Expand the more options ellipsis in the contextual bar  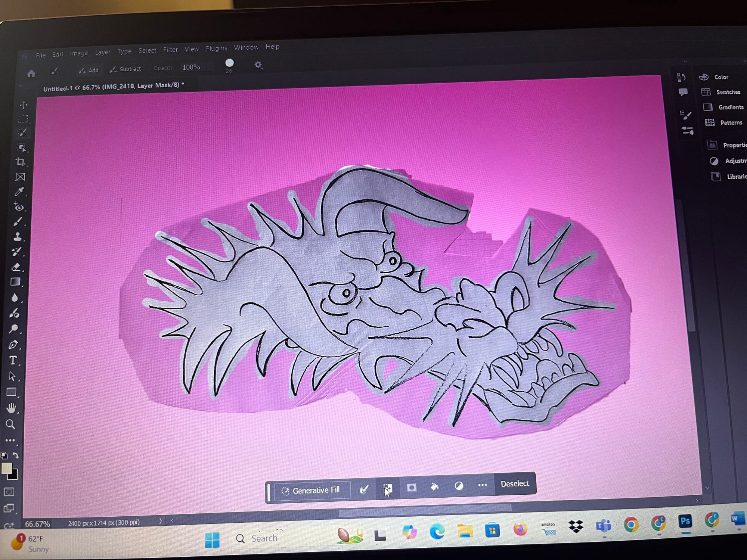(482, 485)
